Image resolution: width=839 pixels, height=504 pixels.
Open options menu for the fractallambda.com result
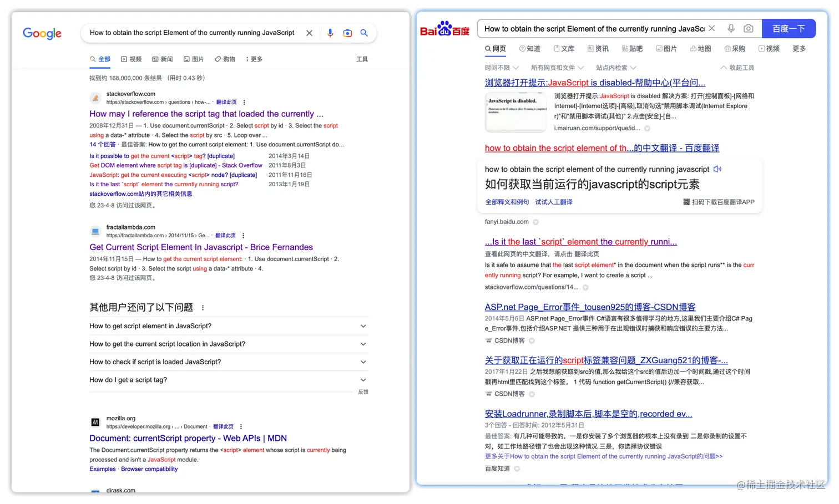click(x=243, y=236)
